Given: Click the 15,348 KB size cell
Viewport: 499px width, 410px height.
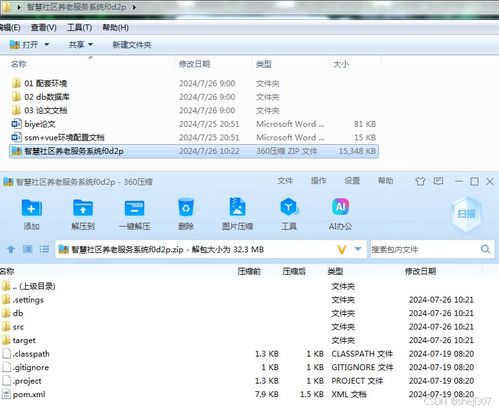Looking at the screenshot, I should tap(357, 151).
